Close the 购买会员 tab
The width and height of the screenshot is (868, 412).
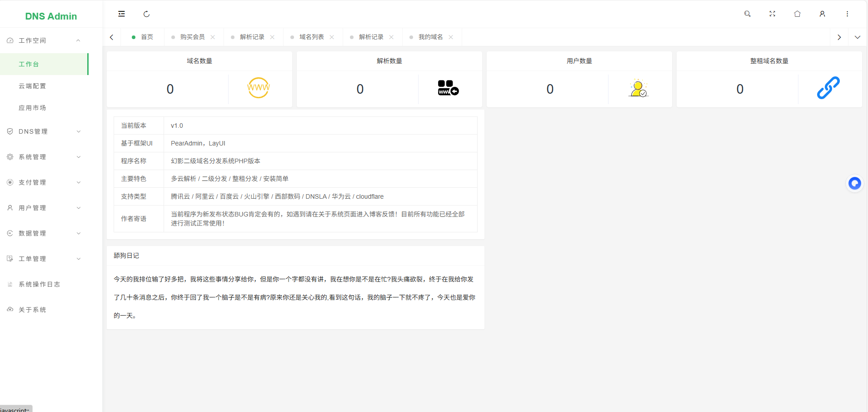[213, 37]
